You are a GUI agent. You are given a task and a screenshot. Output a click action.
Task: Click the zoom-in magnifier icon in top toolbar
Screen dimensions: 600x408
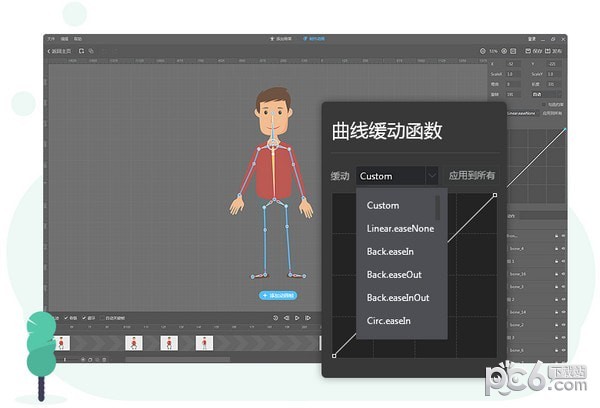504,50
